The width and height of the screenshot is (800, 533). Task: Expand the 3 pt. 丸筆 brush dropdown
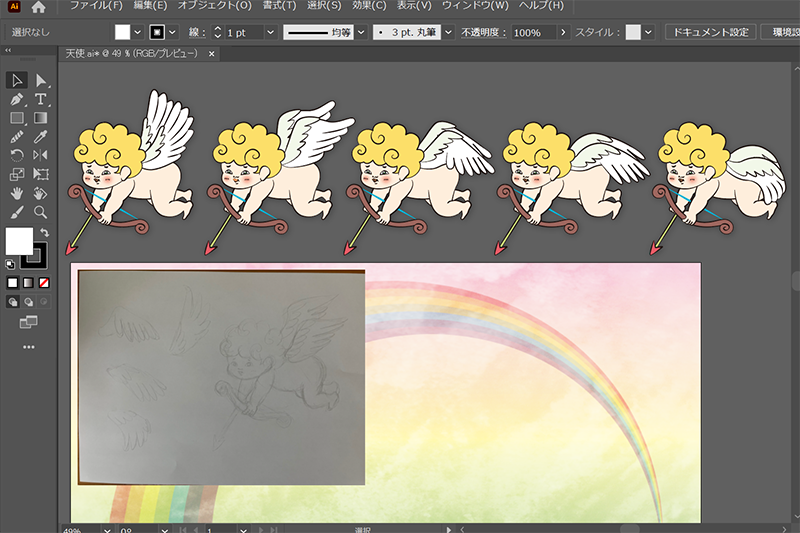448,33
